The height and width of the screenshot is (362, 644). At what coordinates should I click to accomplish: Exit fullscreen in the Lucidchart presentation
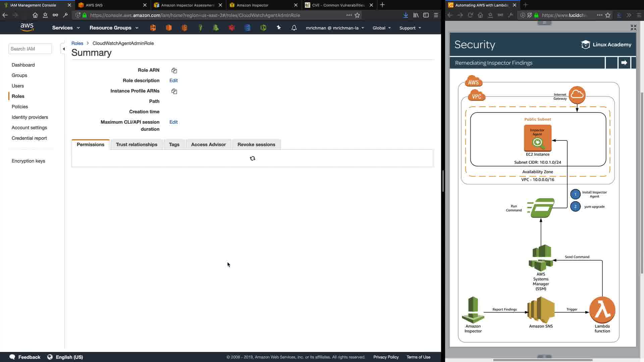[x=633, y=27]
